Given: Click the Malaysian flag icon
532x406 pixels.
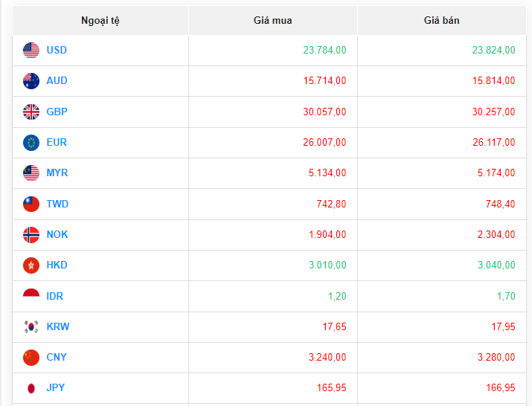Looking at the screenshot, I should [x=31, y=173].
